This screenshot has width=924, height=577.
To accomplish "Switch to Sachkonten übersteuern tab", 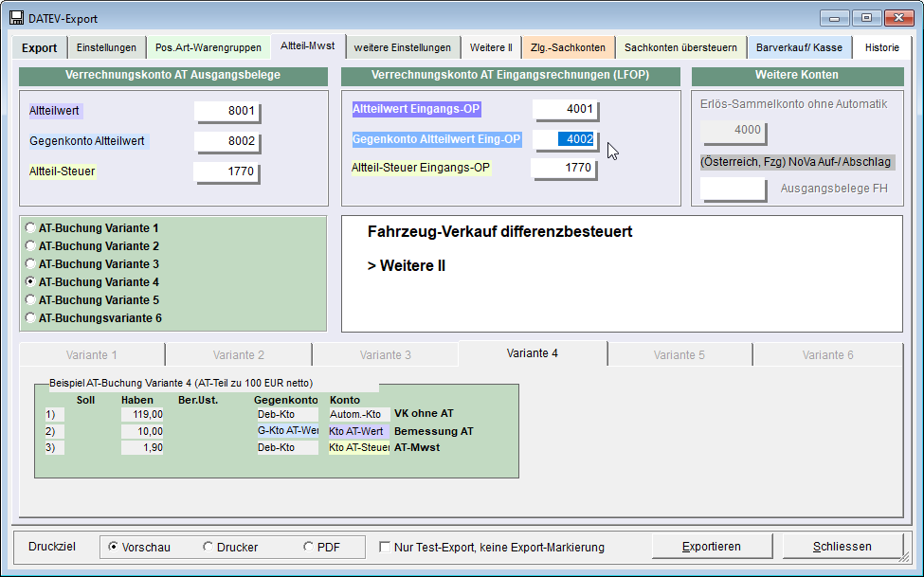I will pyautogui.click(x=680, y=47).
